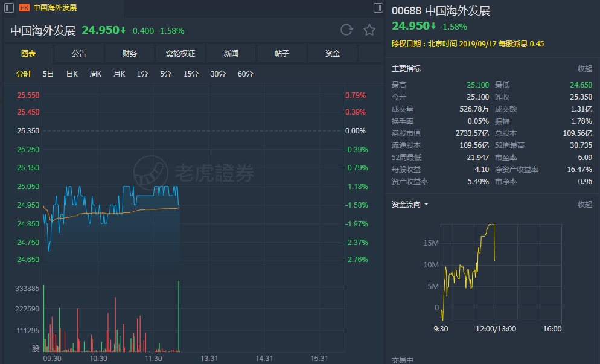Click the 25.550 price axis label

point(28,95)
